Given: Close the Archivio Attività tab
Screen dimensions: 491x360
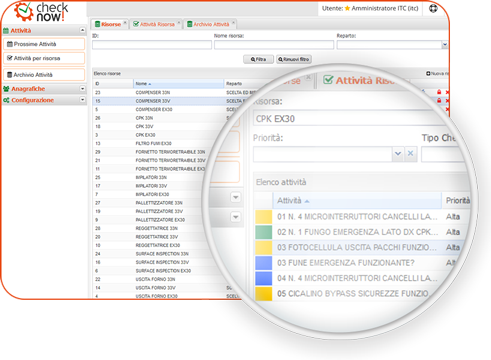Looking at the screenshot, I should [x=233, y=23].
